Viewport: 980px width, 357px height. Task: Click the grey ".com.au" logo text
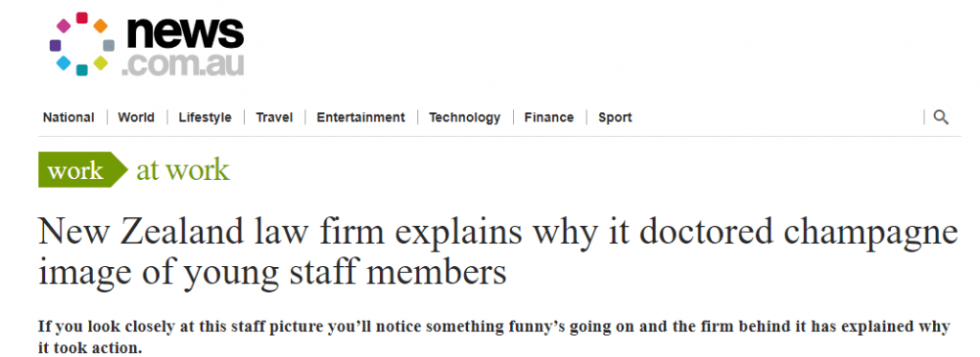click(x=183, y=65)
